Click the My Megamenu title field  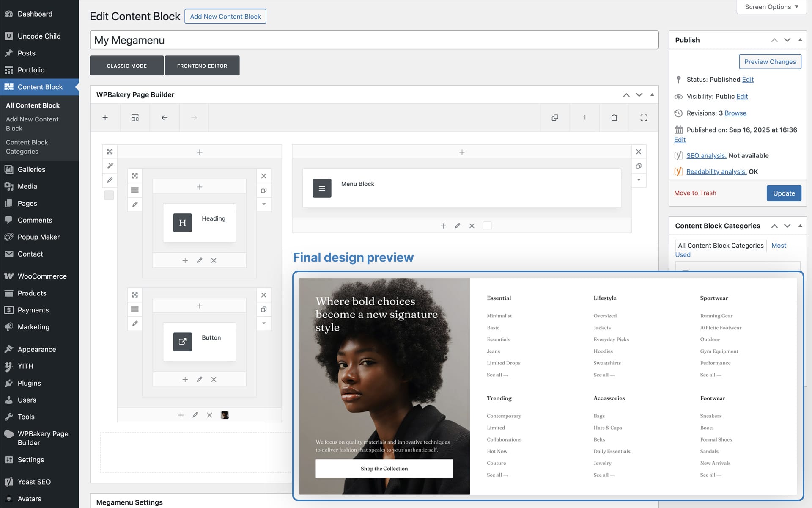tap(374, 40)
